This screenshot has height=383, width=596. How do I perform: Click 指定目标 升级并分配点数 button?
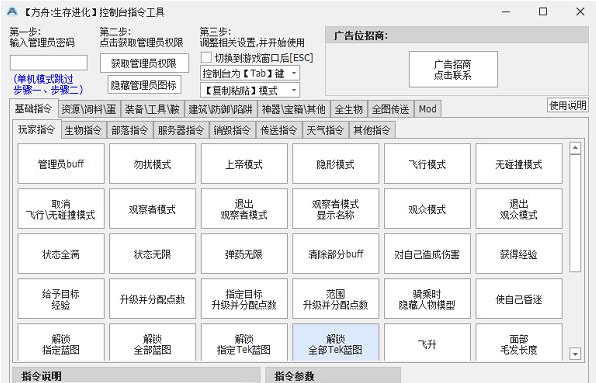pyautogui.click(x=244, y=299)
